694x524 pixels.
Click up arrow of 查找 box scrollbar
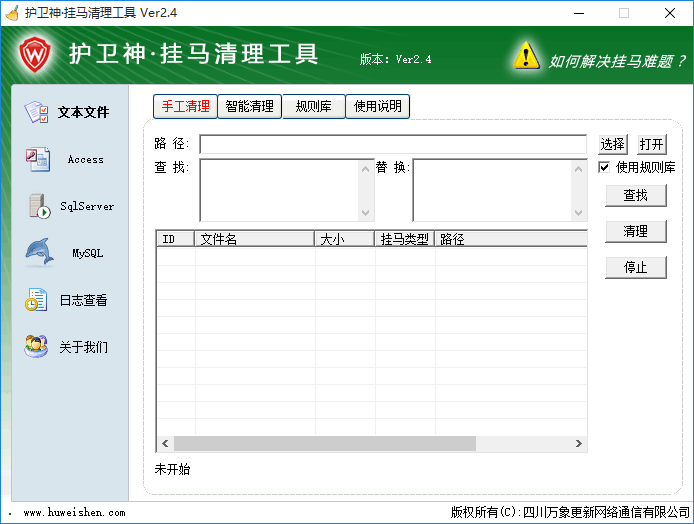(x=366, y=169)
